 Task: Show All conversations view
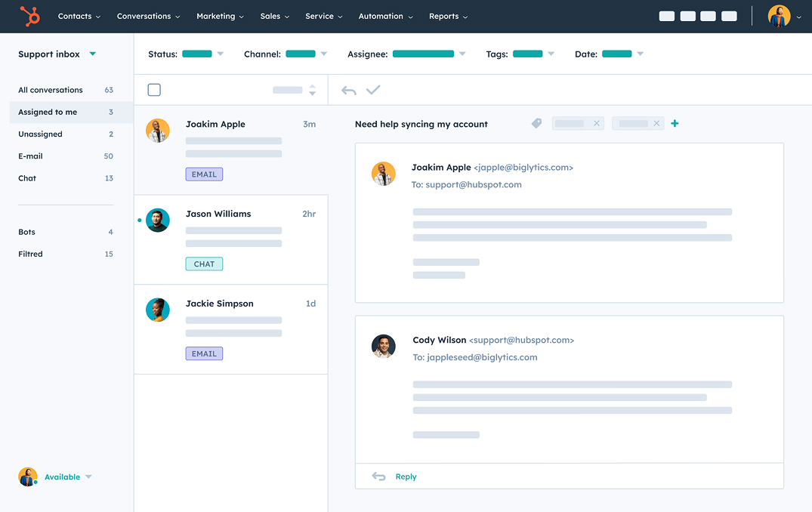[66, 90]
